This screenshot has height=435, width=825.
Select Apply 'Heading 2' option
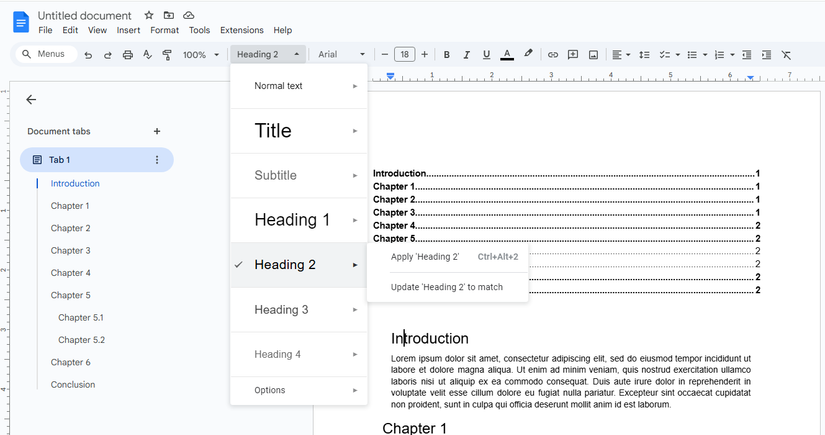pyautogui.click(x=425, y=257)
